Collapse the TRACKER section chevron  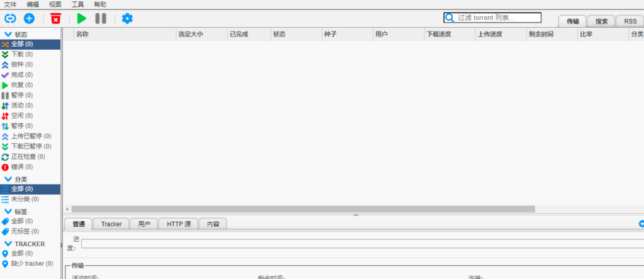pos(8,243)
